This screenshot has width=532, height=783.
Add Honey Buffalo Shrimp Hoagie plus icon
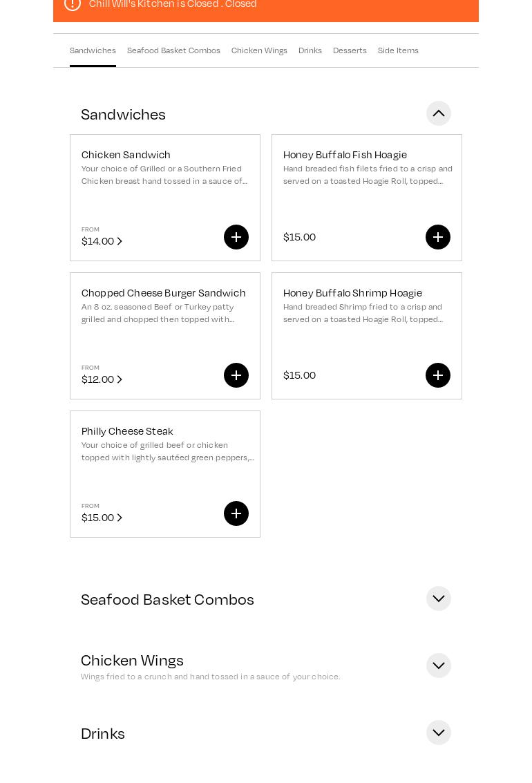pos(438,375)
